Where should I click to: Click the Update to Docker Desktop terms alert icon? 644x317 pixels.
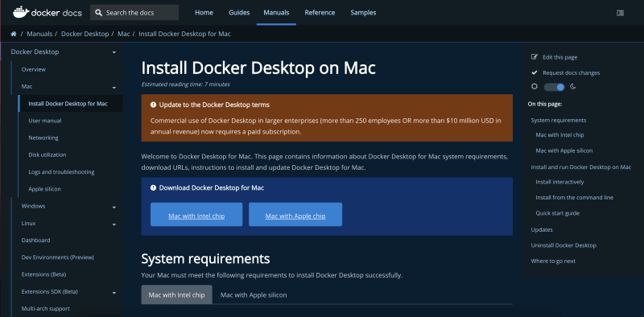pyautogui.click(x=153, y=105)
